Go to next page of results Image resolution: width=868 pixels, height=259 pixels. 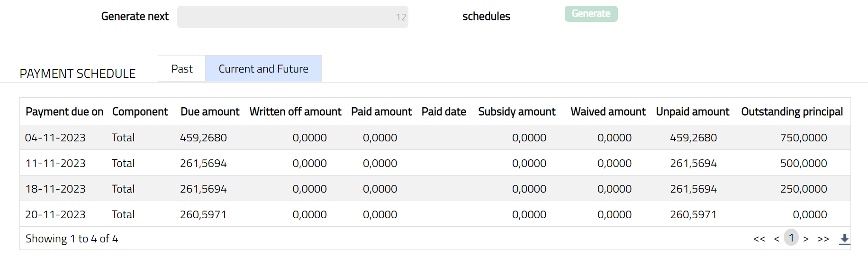coord(806,239)
